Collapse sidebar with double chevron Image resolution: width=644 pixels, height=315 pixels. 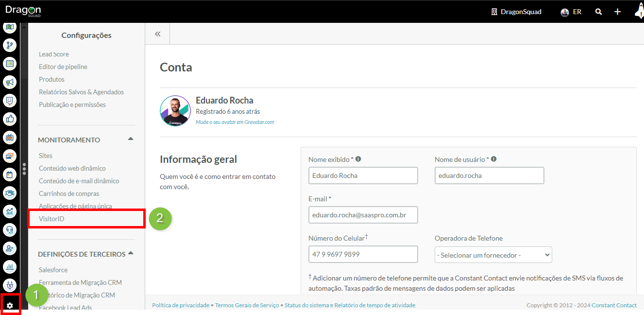point(157,34)
